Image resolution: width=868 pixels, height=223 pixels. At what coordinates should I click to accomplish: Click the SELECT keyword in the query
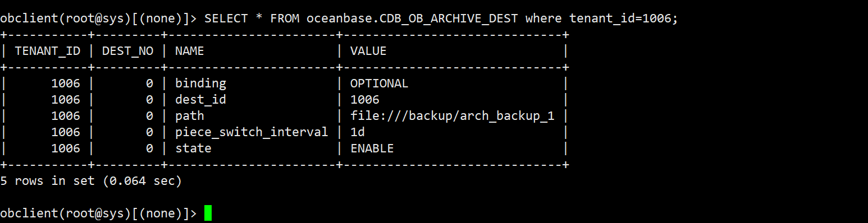click(226, 18)
